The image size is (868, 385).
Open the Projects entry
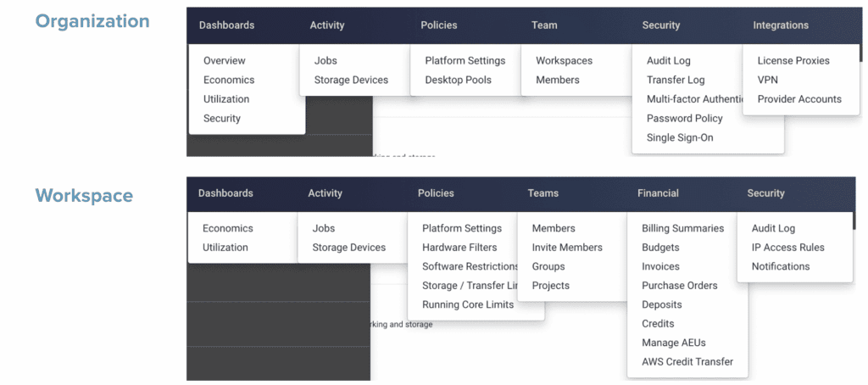point(551,286)
